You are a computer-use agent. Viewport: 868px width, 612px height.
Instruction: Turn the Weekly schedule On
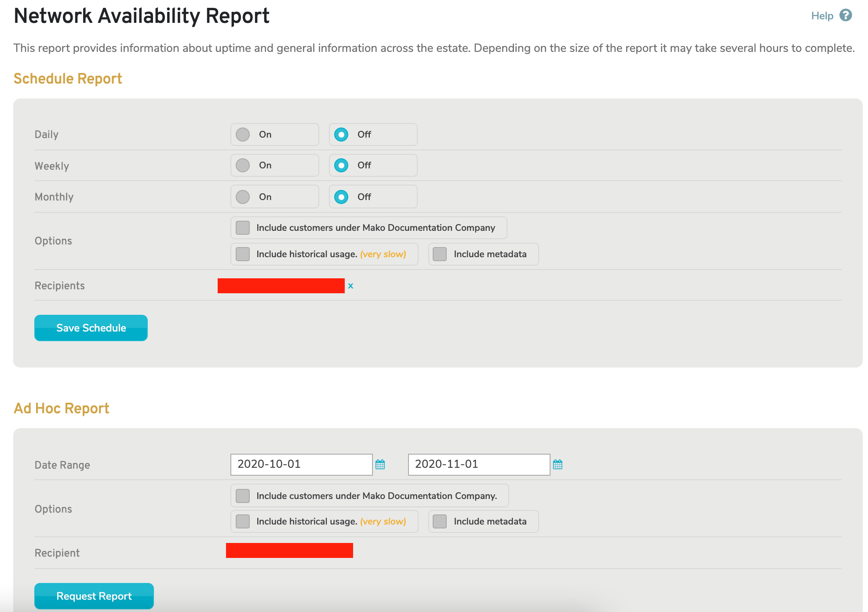[242, 165]
